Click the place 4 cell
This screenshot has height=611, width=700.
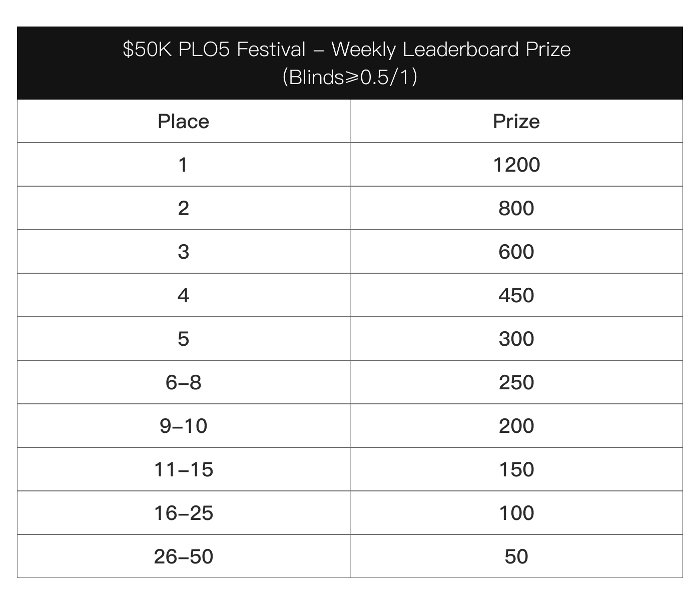[184, 295]
